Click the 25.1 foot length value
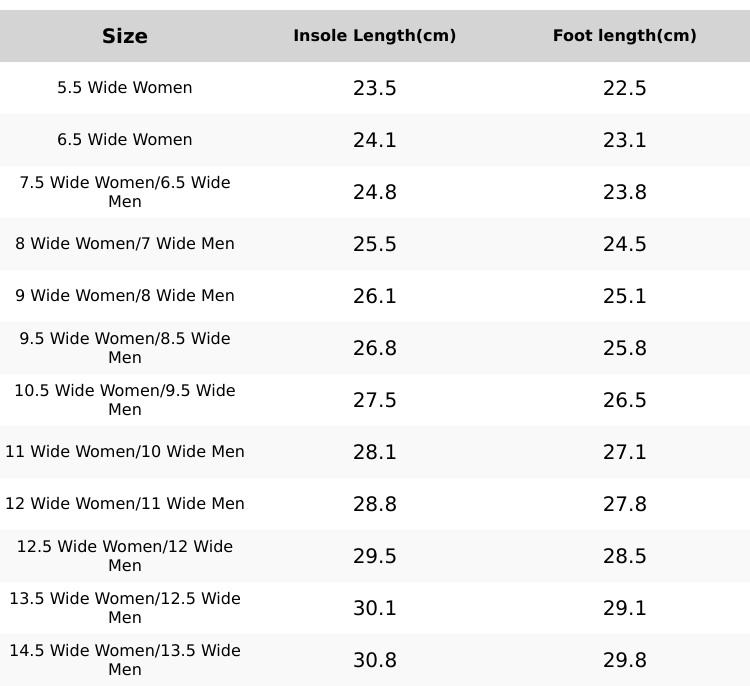 click(625, 296)
